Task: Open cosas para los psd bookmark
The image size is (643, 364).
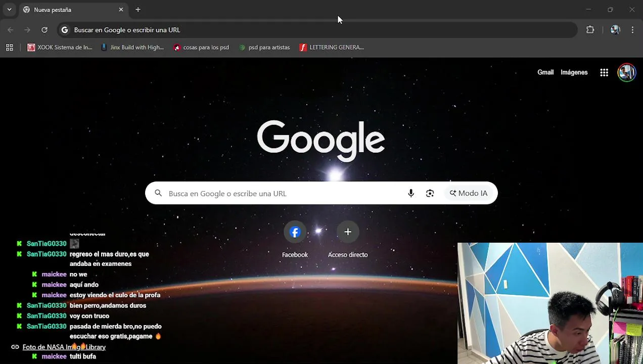Action: click(201, 47)
